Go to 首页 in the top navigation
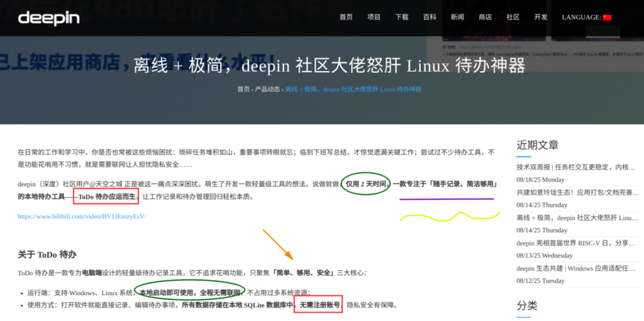644x321 pixels. point(346,18)
